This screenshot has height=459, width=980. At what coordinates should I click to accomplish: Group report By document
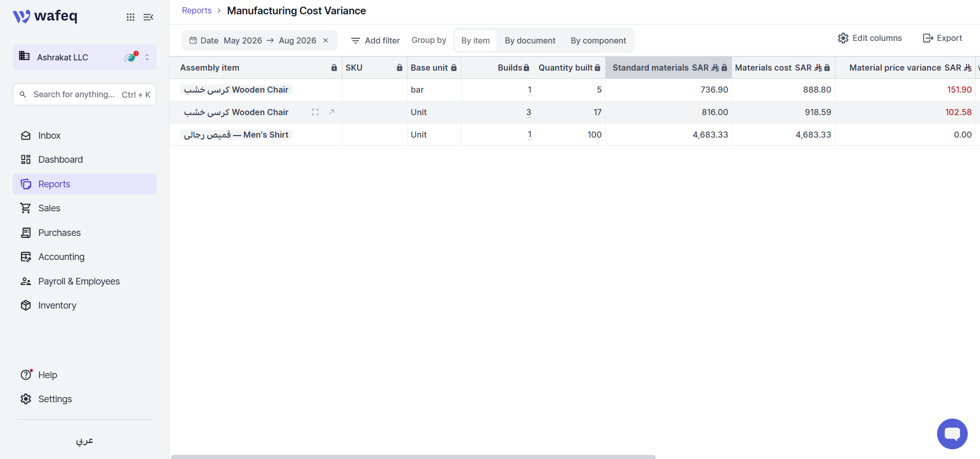click(x=530, y=40)
